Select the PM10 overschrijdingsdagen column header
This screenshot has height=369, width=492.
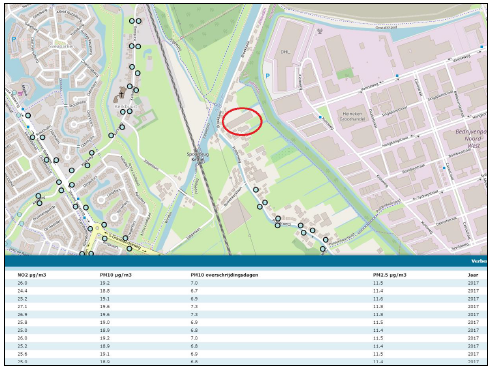tap(224, 275)
